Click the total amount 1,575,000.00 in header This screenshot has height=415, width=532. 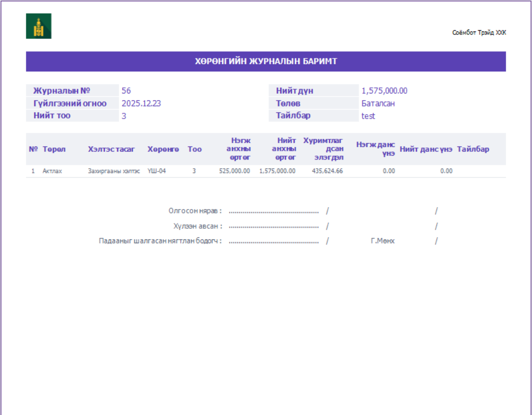click(384, 91)
